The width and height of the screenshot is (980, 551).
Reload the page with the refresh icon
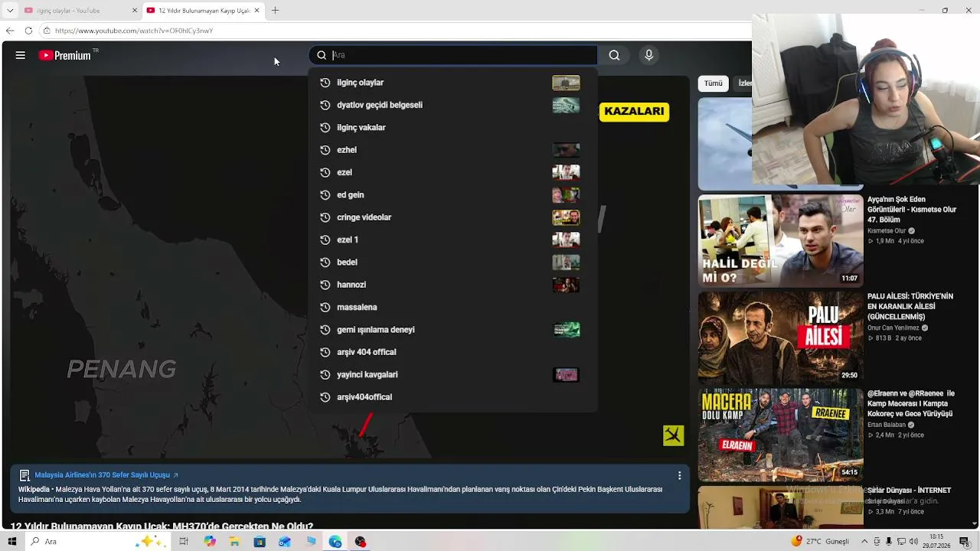[28, 31]
